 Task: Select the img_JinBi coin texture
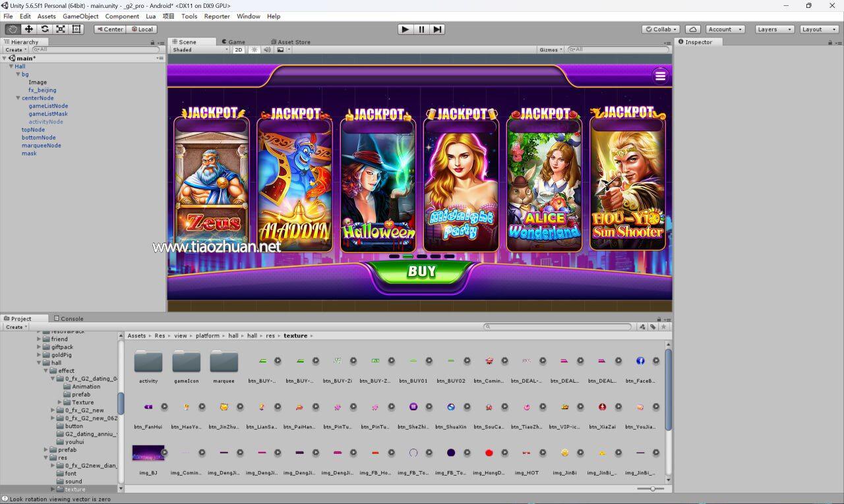pyautogui.click(x=564, y=459)
